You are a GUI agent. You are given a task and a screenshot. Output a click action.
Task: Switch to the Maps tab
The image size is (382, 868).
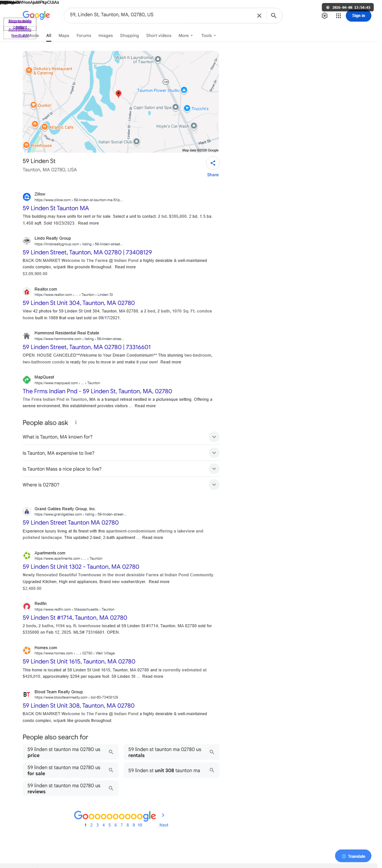(64, 35)
